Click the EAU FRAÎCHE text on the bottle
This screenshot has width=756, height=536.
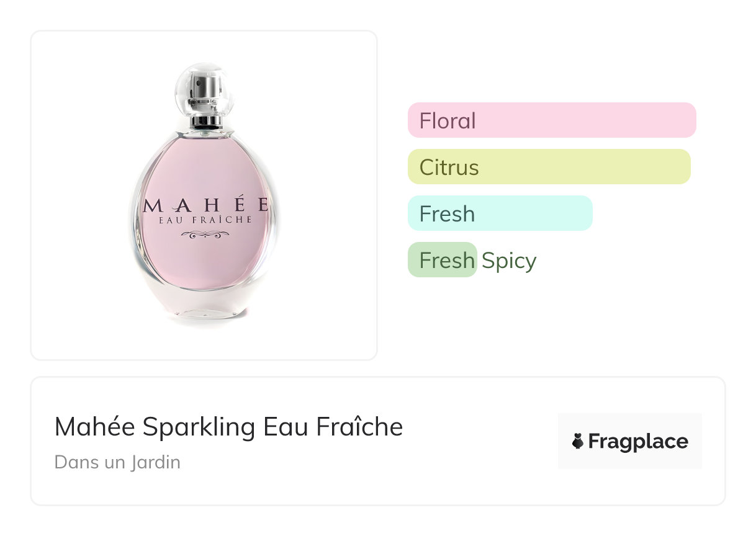pos(205,220)
